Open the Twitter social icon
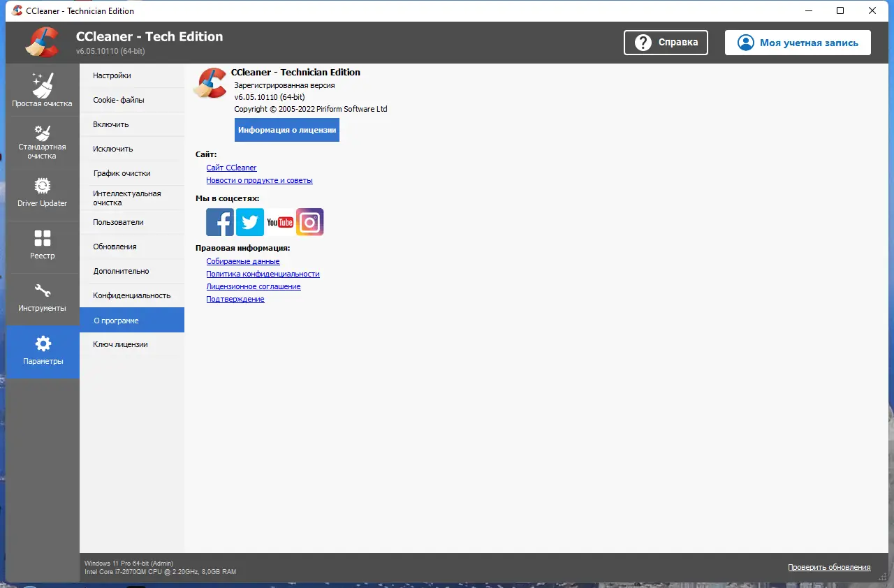Screen dimensions: 894x588 250,222
